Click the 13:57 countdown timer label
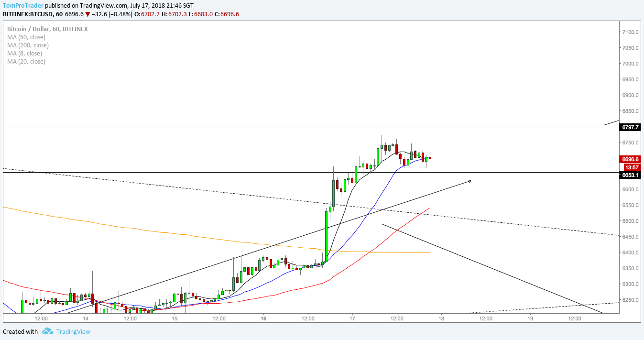The height and width of the screenshot is (340, 644). [x=632, y=167]
